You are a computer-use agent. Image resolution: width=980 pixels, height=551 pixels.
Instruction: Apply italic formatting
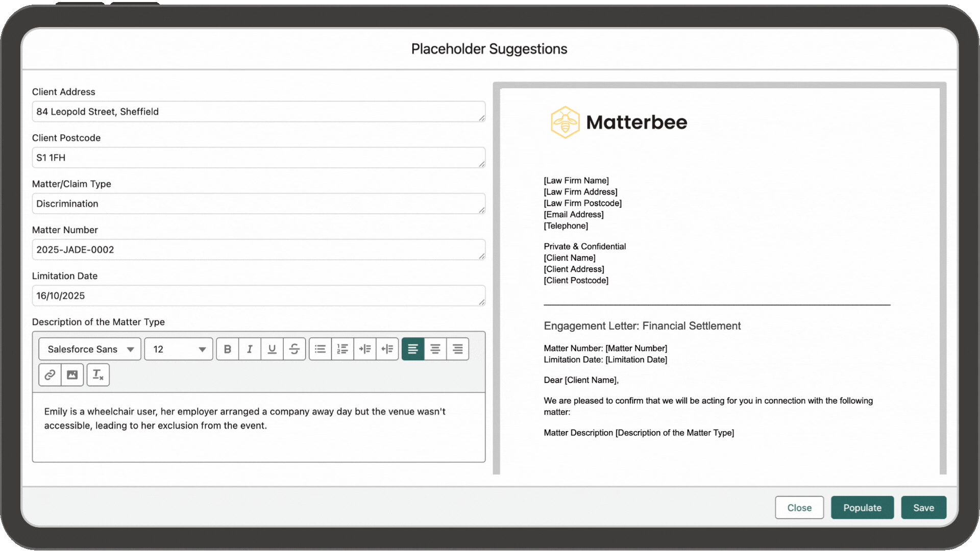pyautogui.click(x=250, y=349)
